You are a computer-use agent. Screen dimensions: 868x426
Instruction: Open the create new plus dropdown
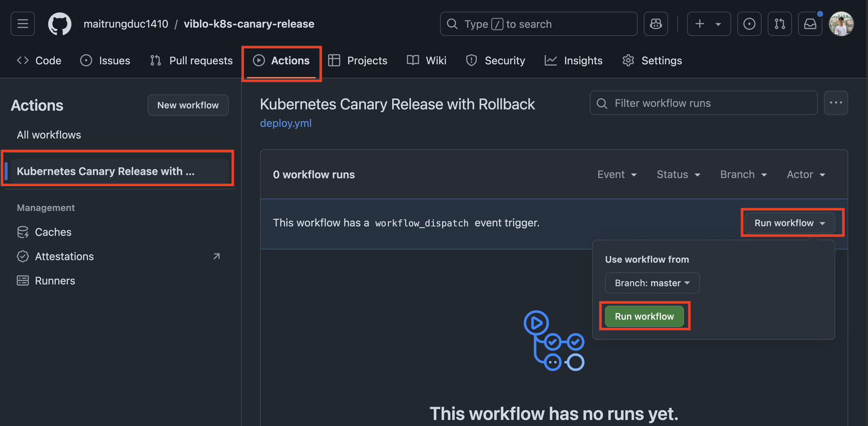point(708,24)
